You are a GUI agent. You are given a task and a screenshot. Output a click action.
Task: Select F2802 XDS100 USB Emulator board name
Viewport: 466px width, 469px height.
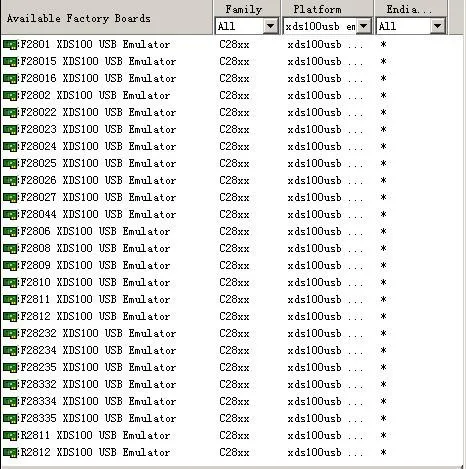pyautogui.click(x=95, y=95)
